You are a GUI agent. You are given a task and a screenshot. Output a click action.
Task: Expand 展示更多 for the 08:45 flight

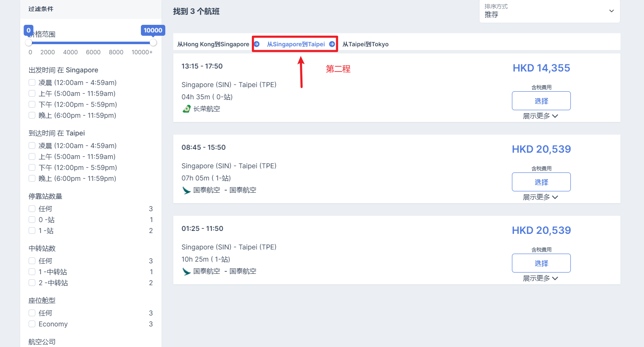(x=541, y=197)
